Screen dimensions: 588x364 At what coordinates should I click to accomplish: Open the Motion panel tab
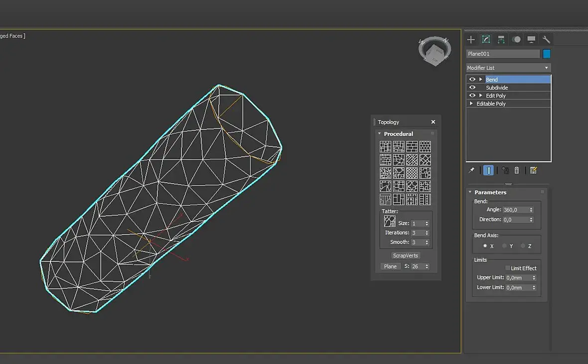coord(516,39)
